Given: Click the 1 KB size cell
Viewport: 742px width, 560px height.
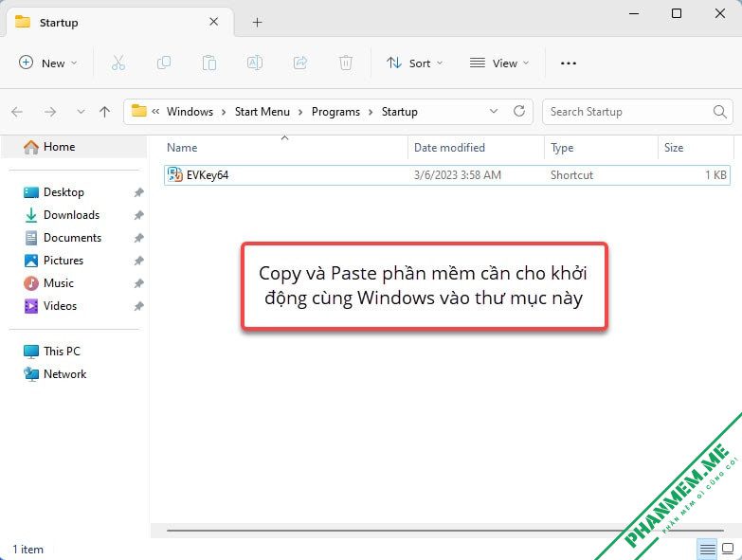Looking at the screenshot, I should [715, 175].
